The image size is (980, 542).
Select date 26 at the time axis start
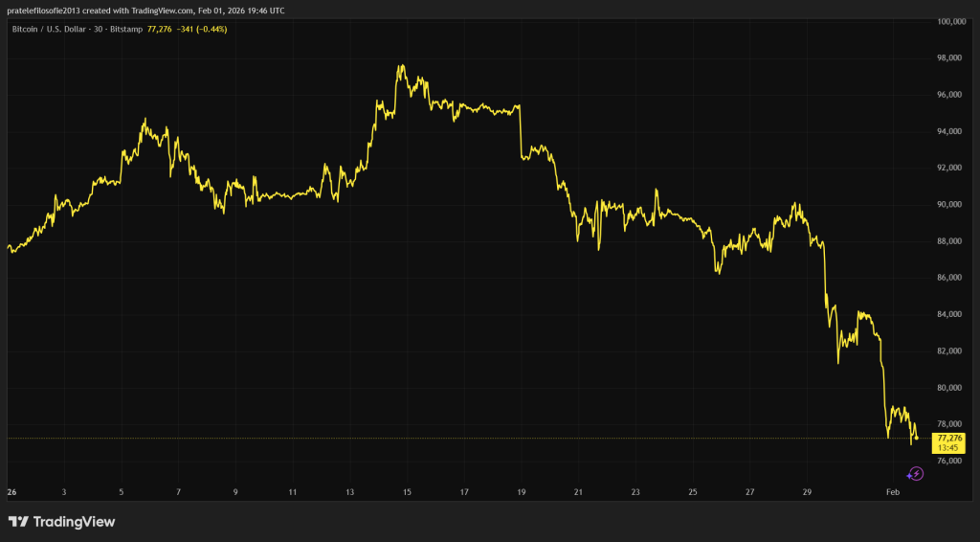(x=11, y=492)
